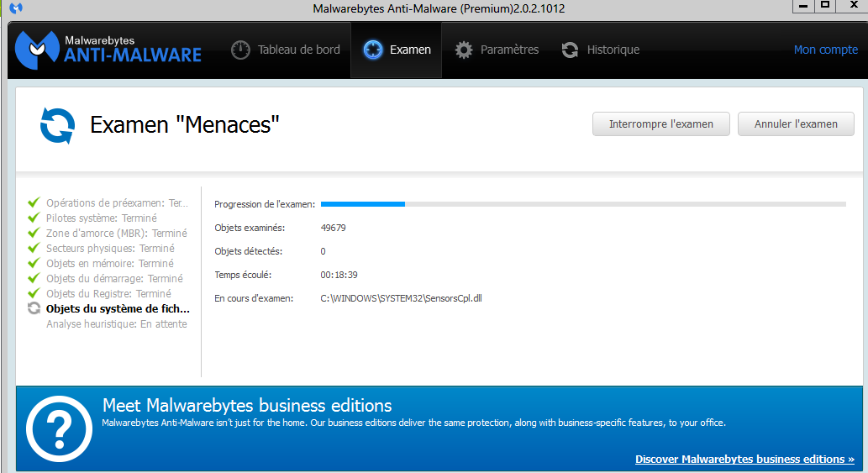Pause the scan with Interrompre l'examen
The width and height of the screenshot is (868, 473).
click(x=661, y=124)
